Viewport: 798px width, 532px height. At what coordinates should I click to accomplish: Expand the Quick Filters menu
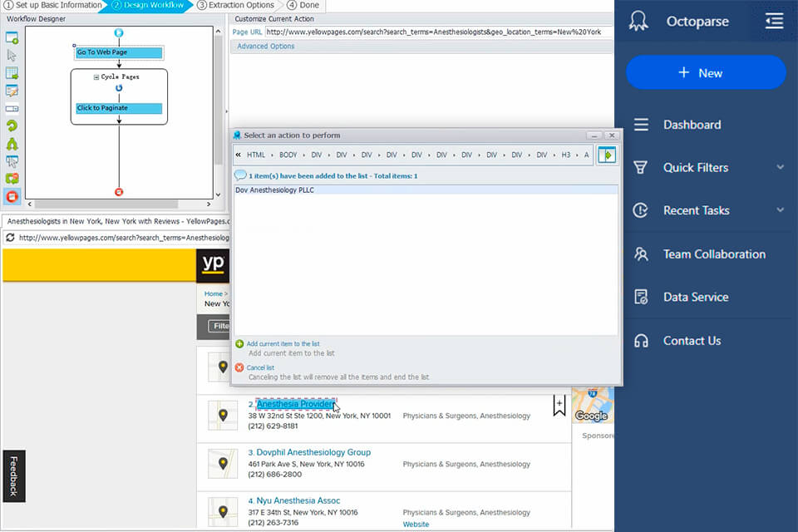coord(781,167)
